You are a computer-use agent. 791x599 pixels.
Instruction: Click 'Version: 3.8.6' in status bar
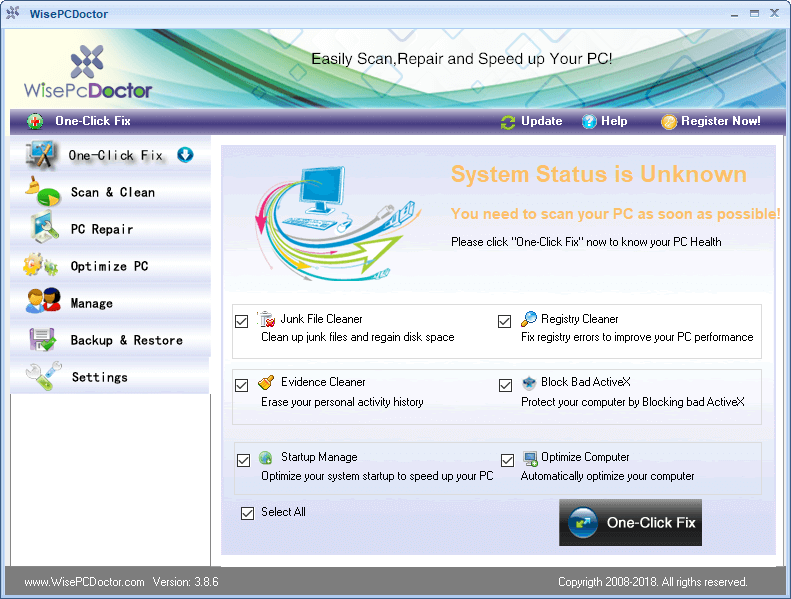tap(185, 582)
